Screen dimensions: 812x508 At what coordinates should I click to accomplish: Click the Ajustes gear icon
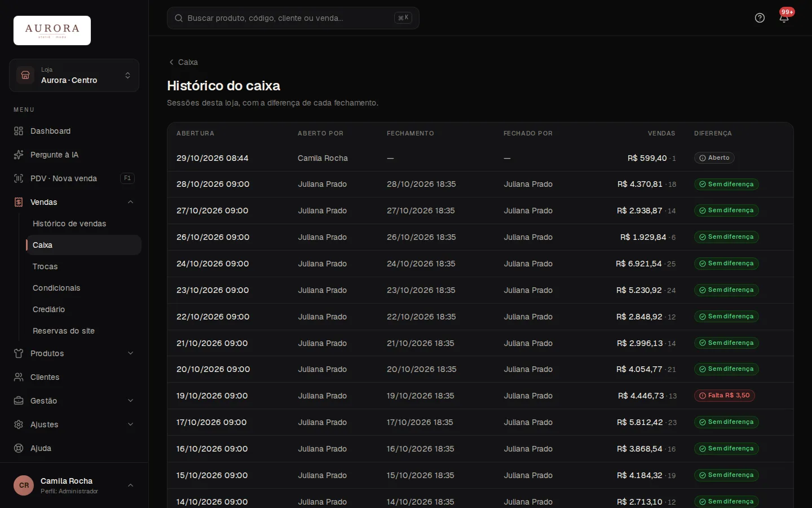pos(19,424)
